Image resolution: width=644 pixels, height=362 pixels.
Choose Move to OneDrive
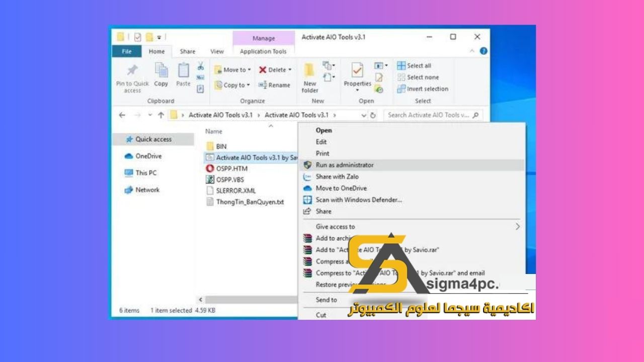coord(412,188)
